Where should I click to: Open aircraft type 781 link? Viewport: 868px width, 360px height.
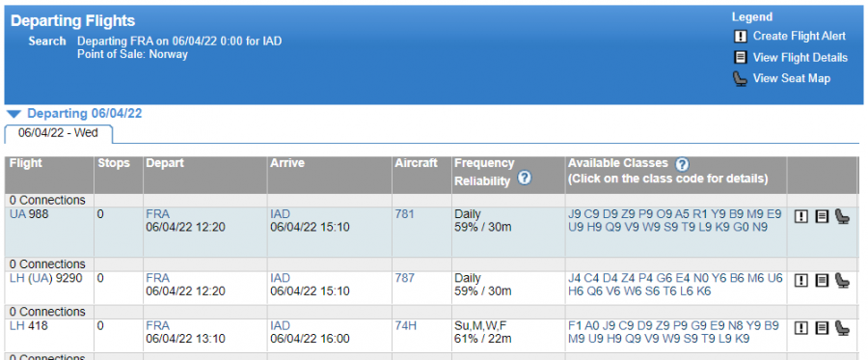[404, 214]
